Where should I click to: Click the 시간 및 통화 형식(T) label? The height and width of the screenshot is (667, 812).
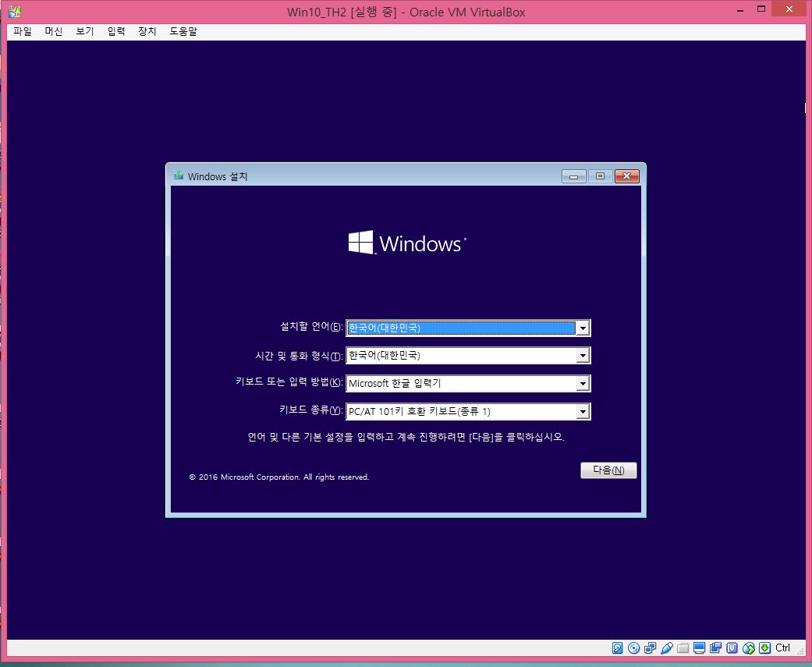click(x=299, y=356)
